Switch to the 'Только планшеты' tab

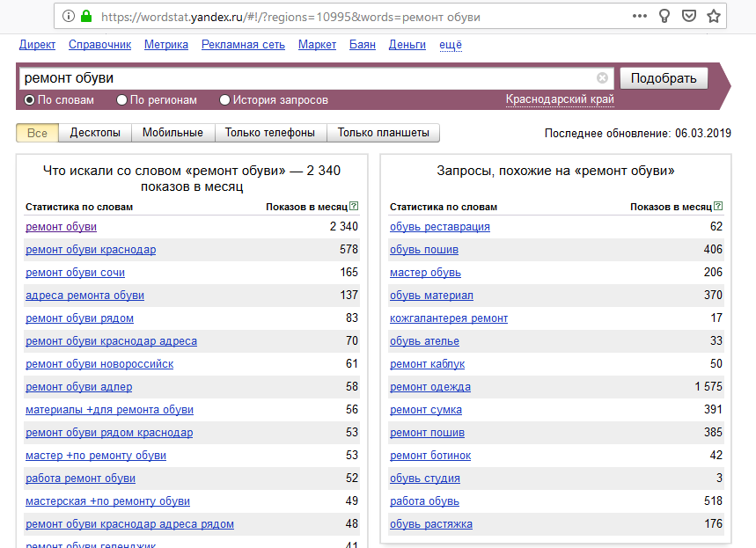(x=384, y=133)
